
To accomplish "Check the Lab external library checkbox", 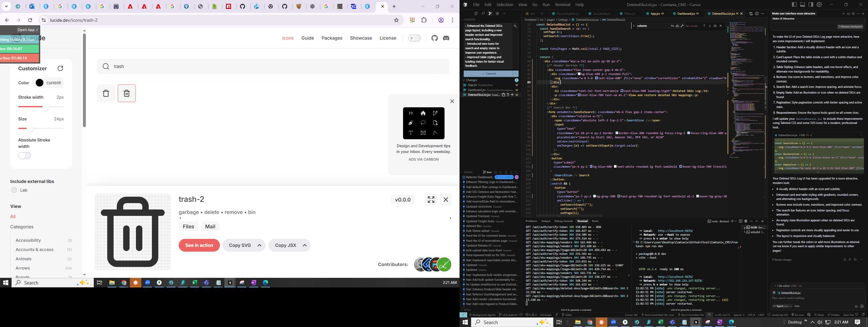I will (14, 190).
